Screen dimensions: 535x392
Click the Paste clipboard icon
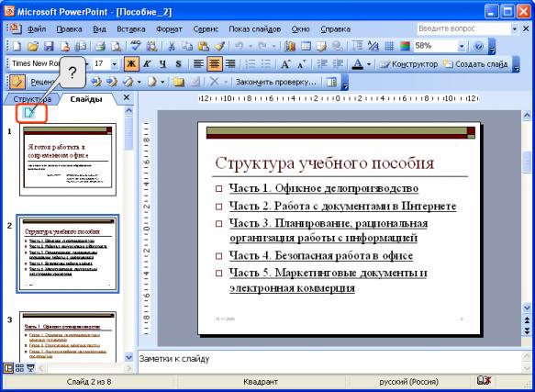pos(204,46)
